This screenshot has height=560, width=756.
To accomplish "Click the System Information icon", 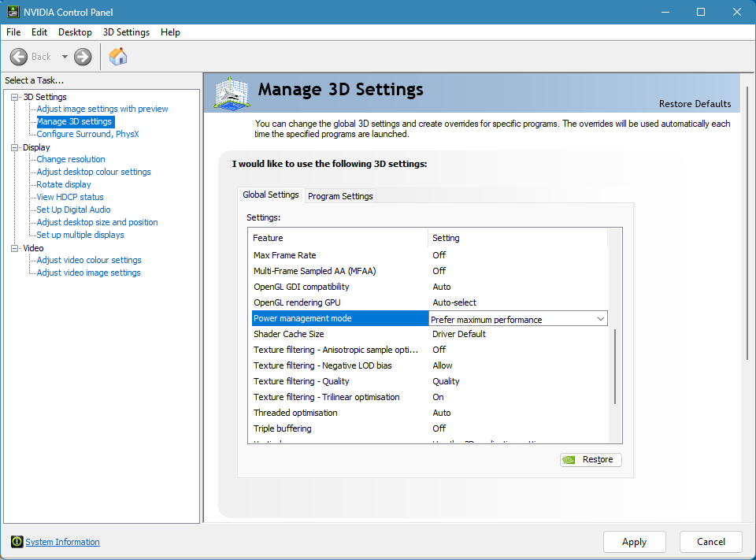I will coord(17,542).
